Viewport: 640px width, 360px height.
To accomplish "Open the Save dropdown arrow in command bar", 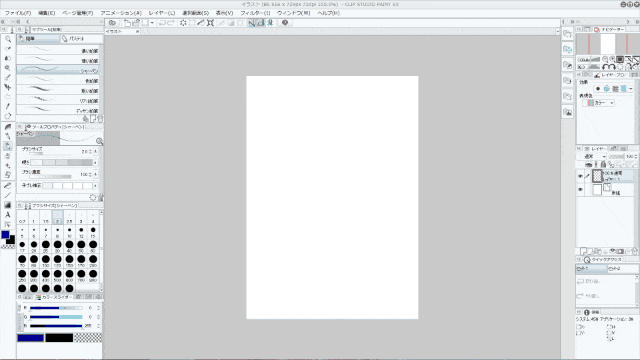I will [152, 23].
